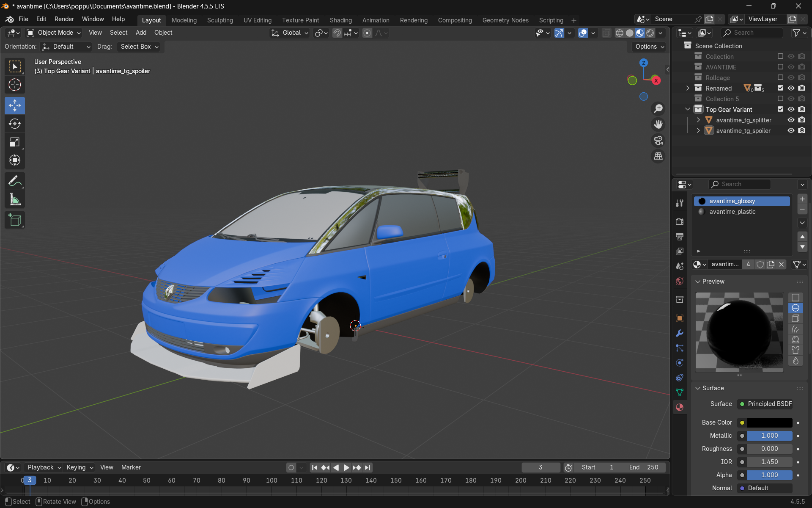Select the Annotate pencil tool
812x508 pixels.
pyautogui.click(x=15, y=181)
